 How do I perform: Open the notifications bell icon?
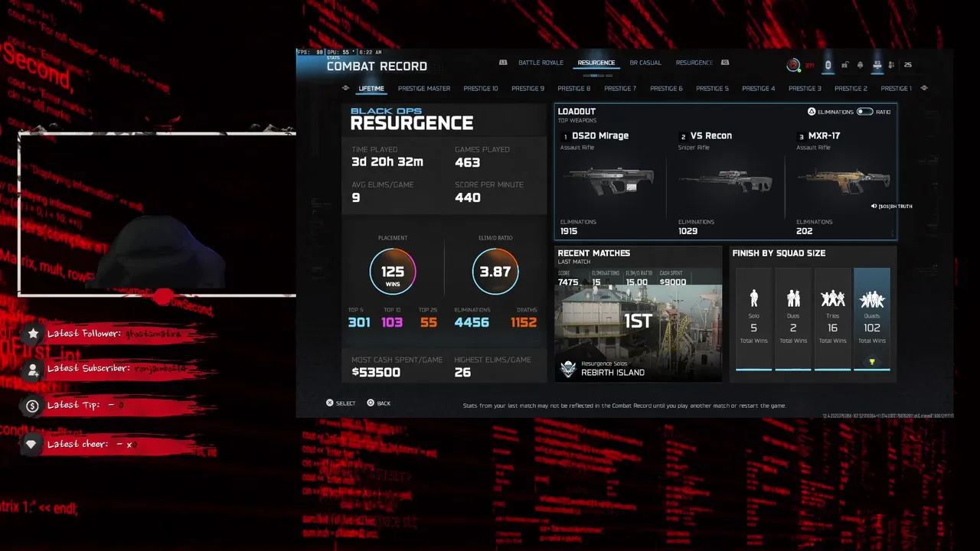pyautogui.click(x=861, y=65)
